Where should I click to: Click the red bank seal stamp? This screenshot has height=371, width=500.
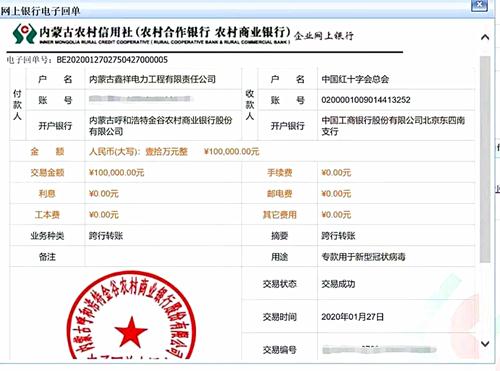[131, 315]
